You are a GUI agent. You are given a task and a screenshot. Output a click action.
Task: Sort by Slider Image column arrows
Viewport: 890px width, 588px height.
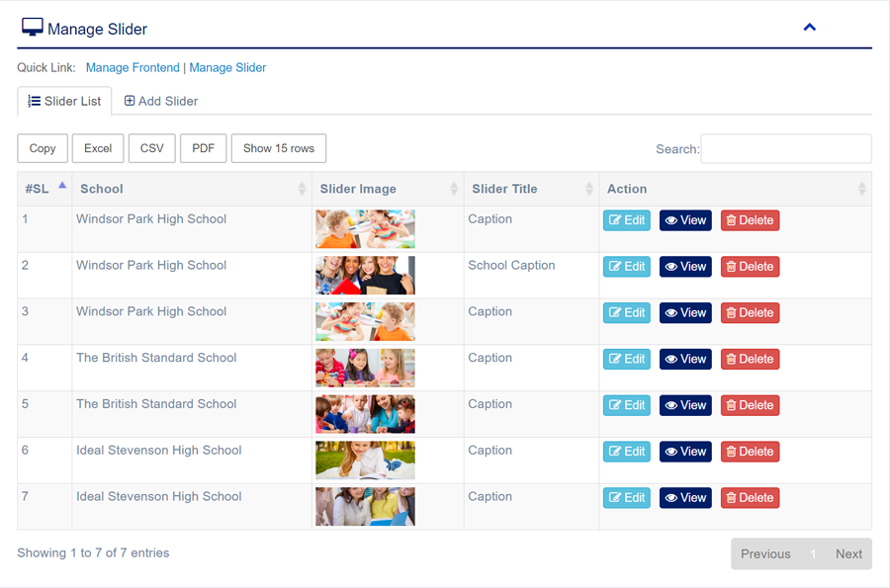click(454, 189)
